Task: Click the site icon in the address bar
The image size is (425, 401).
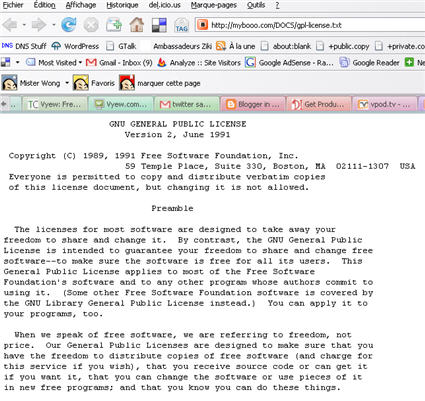Action: [x=202, y=25]
